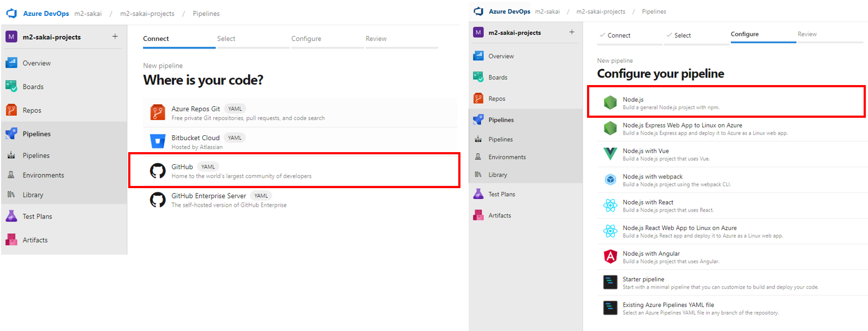The height and width of the screenshot is (331, 868).
Task: Add new item with plus icon in left window
Action: (115, 37)
